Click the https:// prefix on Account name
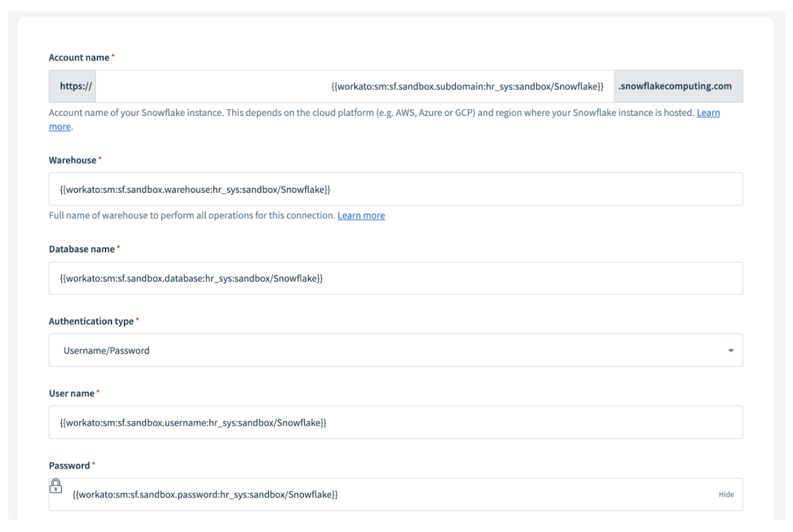This screenshot has width=793, height=532. click(72, 87)
